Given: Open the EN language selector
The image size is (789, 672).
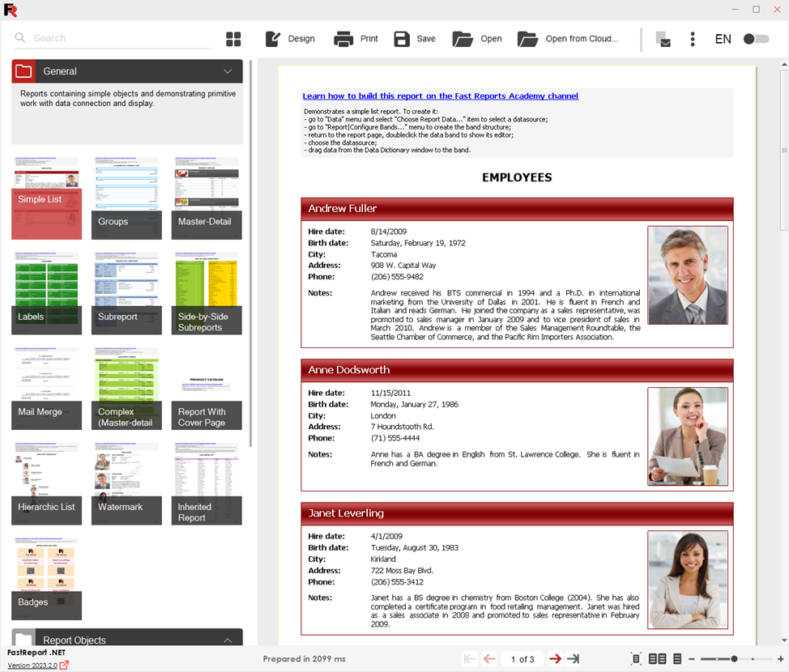Looking at the screenshot, I should (x=723, y=39).
